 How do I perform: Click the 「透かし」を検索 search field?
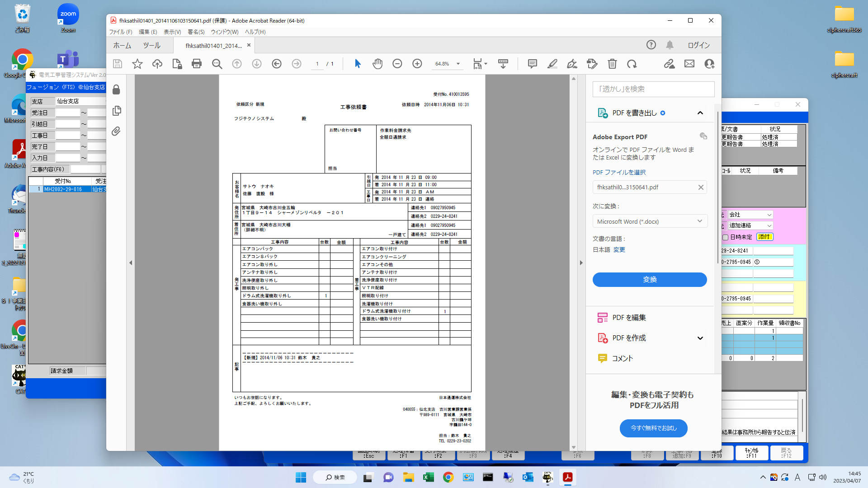pos(653,89)
